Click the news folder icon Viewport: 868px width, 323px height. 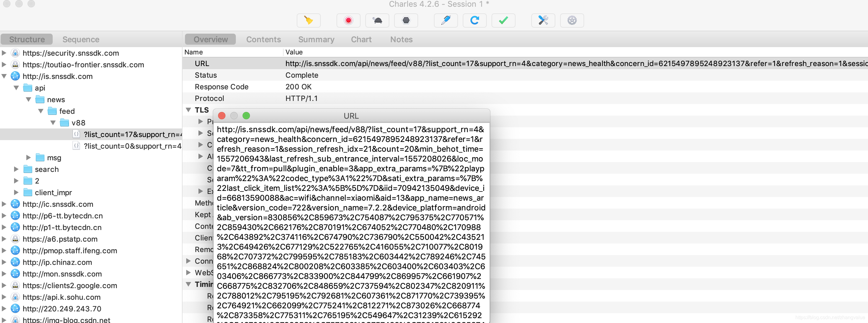pos(40,99)
